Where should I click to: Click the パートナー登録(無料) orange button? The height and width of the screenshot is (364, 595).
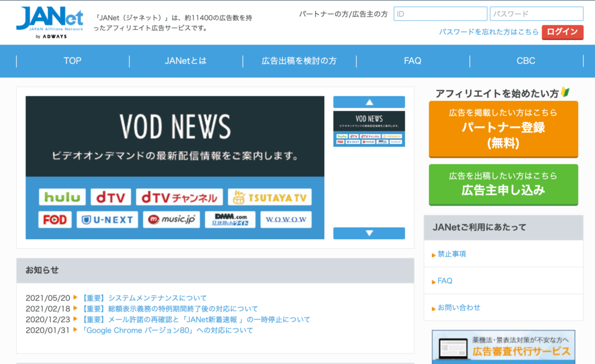pyautogui.click(x=504, y=129)
